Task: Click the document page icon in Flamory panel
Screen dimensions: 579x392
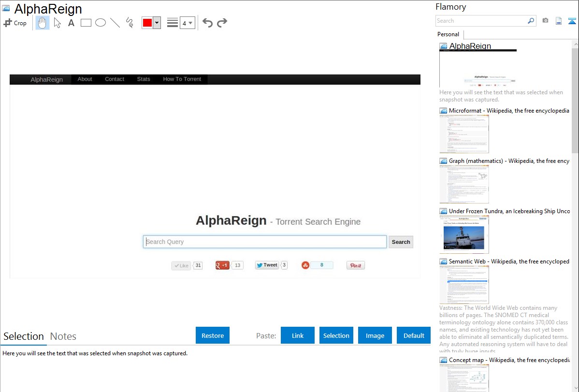Action: pos(559,21)
